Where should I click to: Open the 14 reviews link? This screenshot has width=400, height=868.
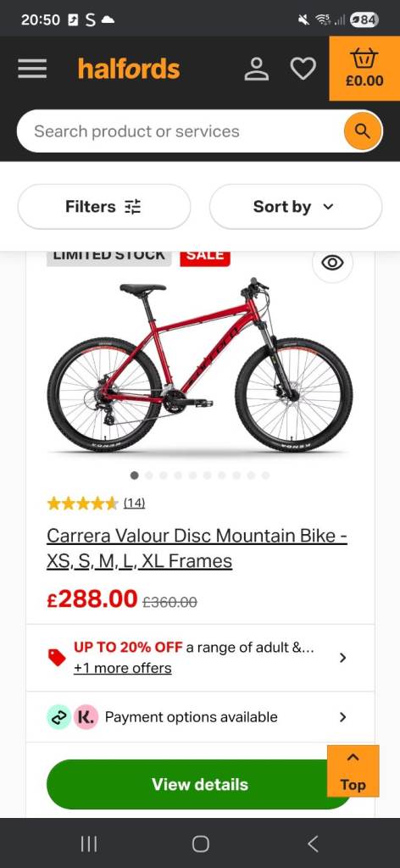pos(134,504)
